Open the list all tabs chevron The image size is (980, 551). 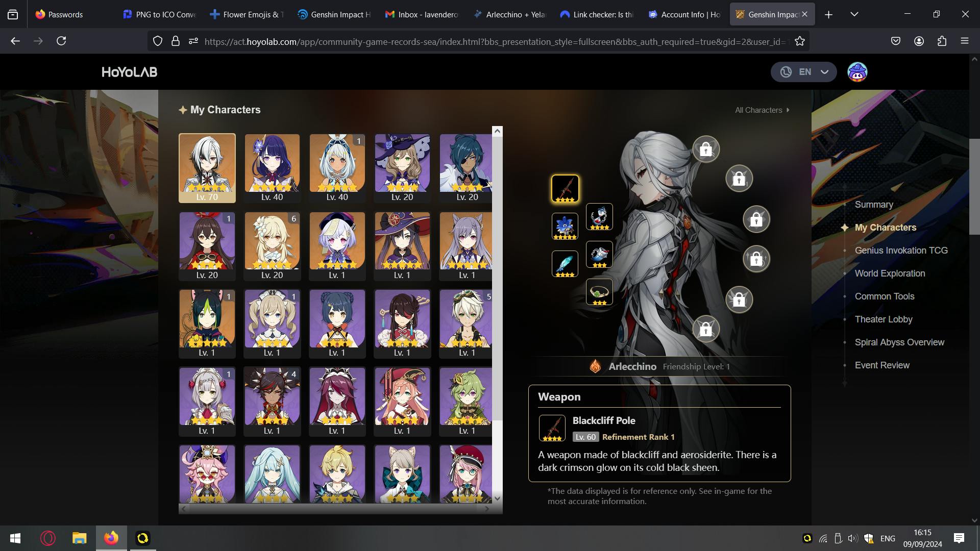[x=854, y=14]
